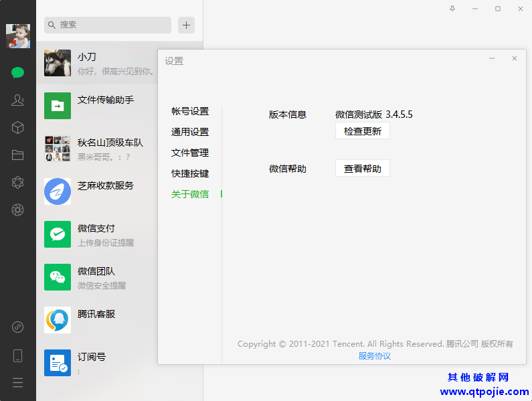Click the search field in the chat list
Image resolution: width=532 pixels, height=401 pixels.
click(x=108, y=25)
